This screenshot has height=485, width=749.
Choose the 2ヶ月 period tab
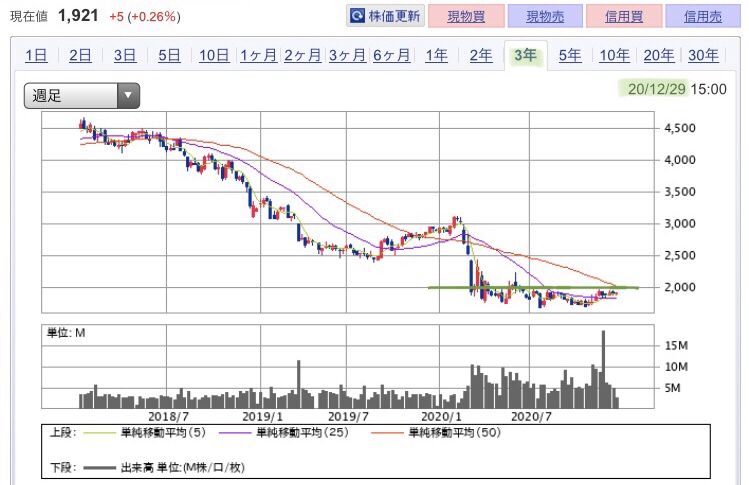(x=303, y=55)
